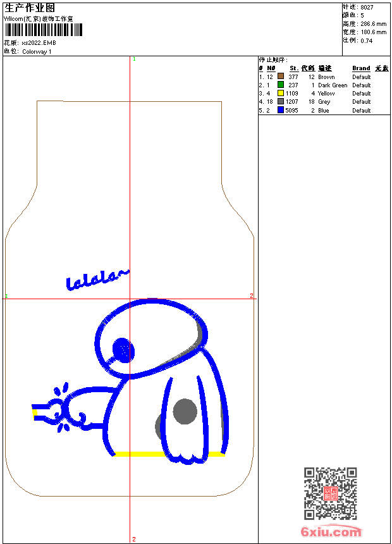Screen dimensions: 392x544
Task: Click the width value 180.6 mm
Action: click(373, 32)
